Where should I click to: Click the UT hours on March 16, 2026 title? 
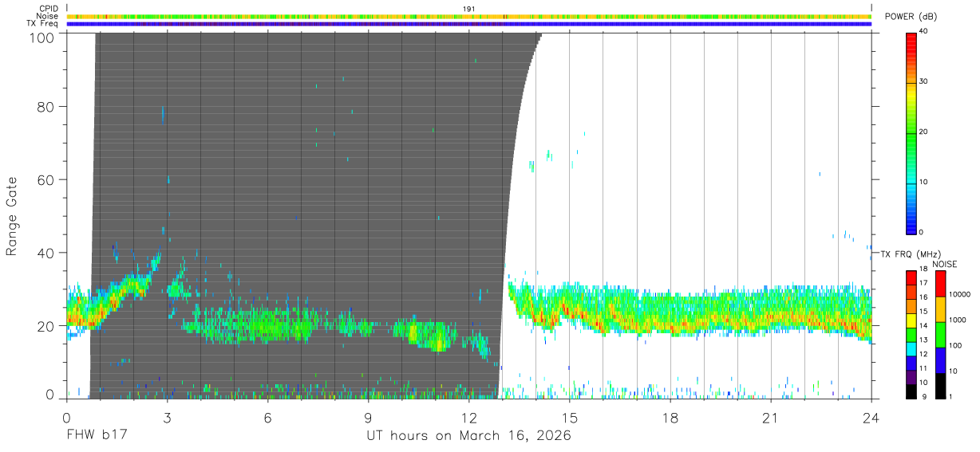(468, 436)
